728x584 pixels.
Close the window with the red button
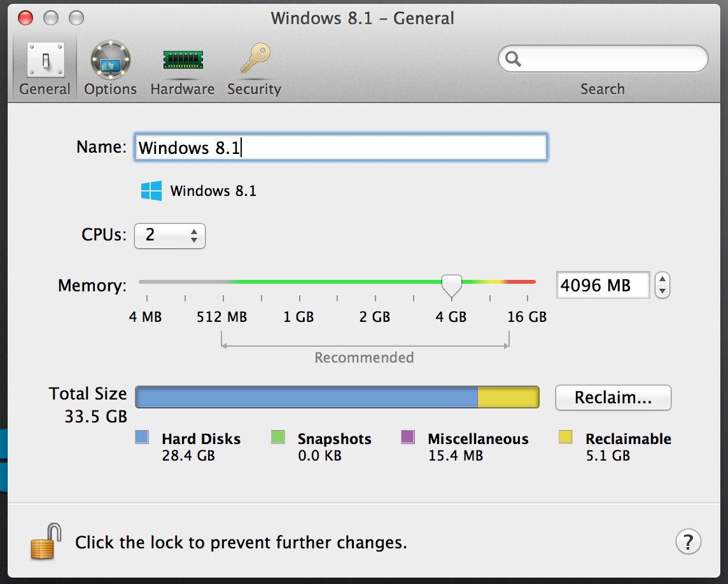[25, 18]
